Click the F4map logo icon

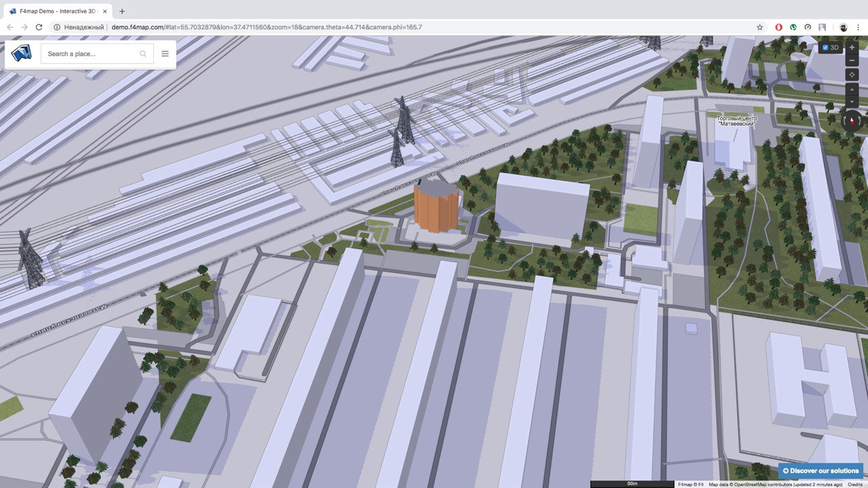(22, 54)
